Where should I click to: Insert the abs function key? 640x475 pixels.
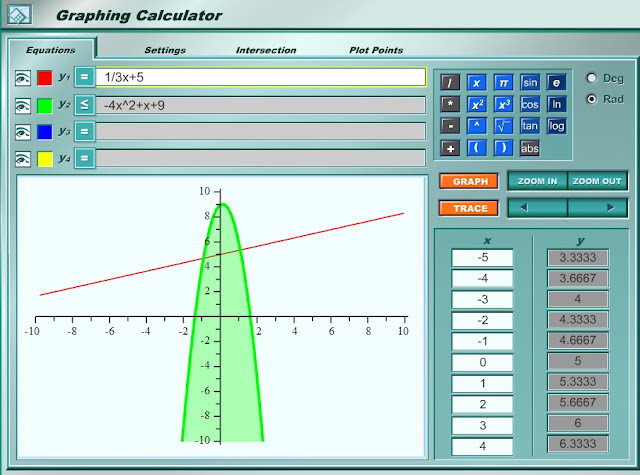pyautogui.click(x=530, y=148)
